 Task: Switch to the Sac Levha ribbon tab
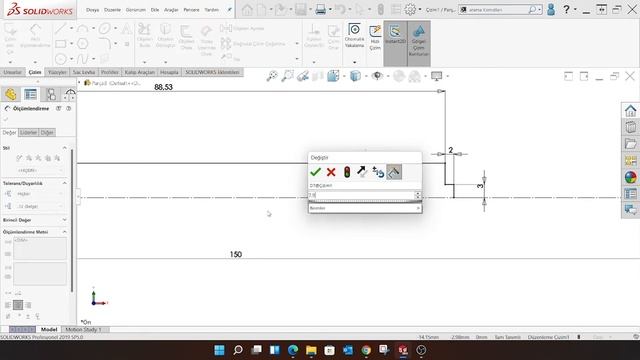point(84,72)
